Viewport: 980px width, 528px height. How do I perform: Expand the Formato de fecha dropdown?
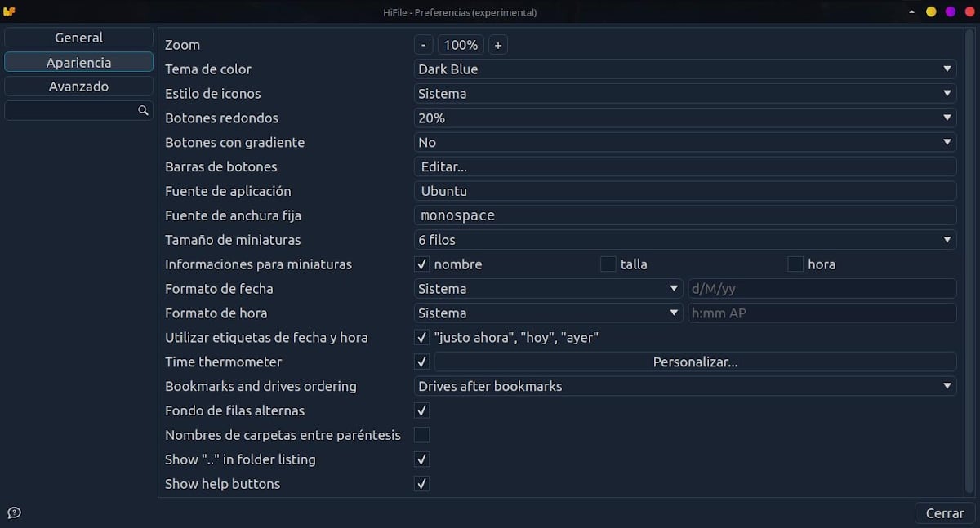(548, 289)
